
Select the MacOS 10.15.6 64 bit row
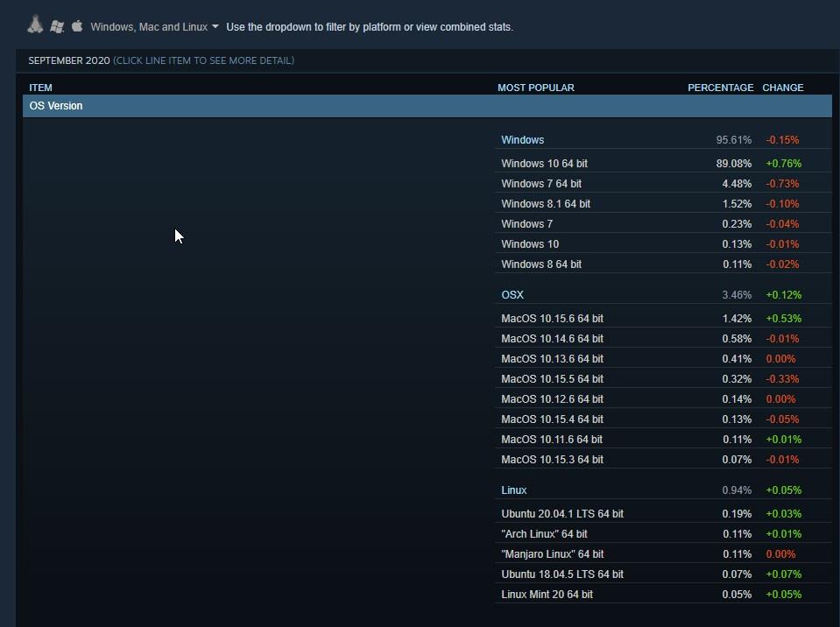663,319
